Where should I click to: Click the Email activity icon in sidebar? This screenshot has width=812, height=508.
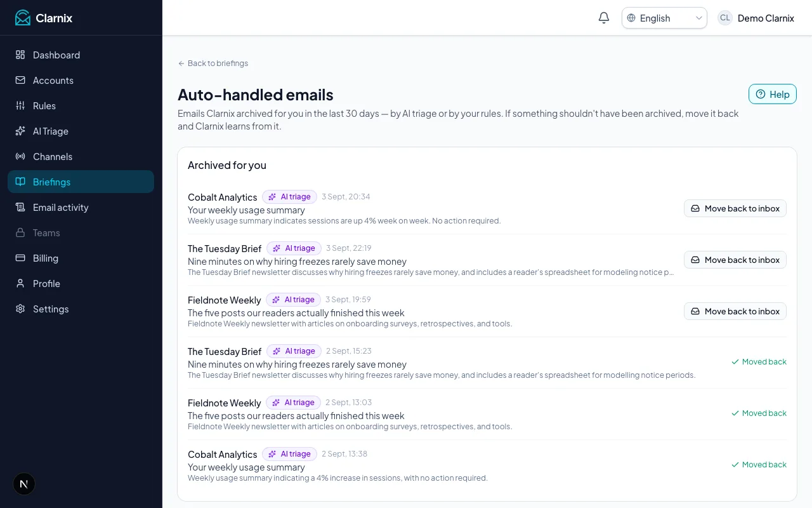point(20,207)
